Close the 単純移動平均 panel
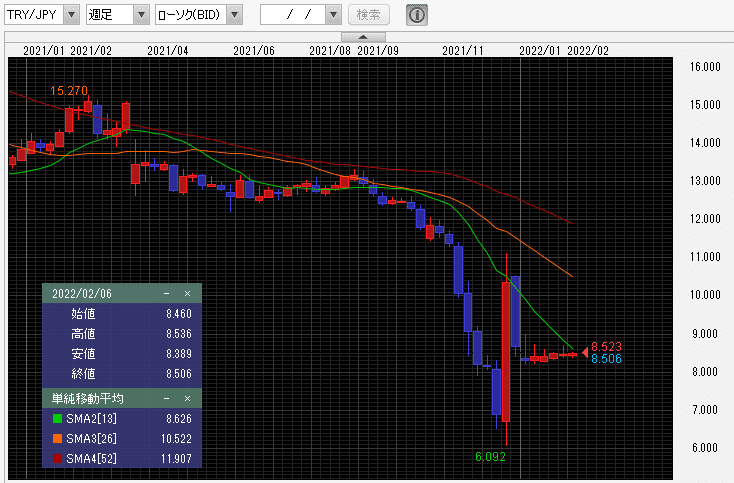This screenshot has height=483, width=734. (187, 398)
